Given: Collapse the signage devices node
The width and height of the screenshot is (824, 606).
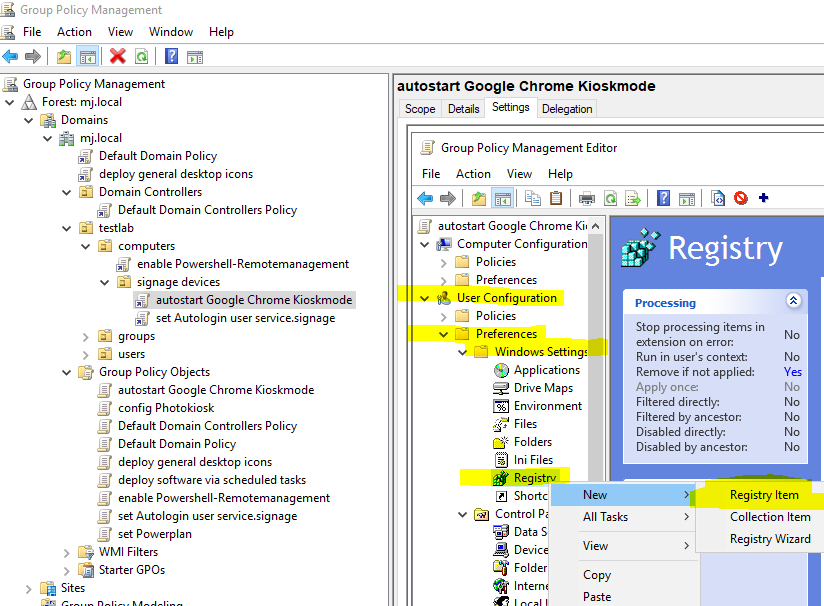Looking at the screenshot, I should [x=105, y=282].
